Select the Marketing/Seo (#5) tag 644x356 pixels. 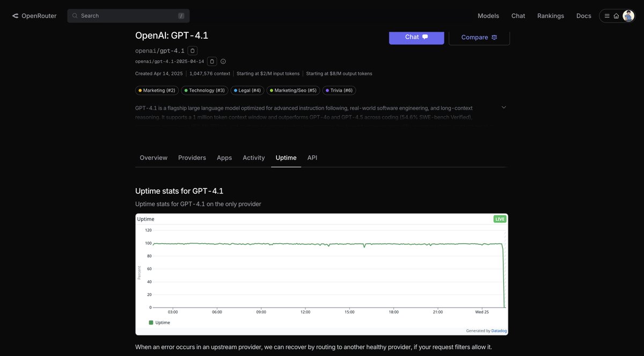pyautogui.click(x=293, y=91)
